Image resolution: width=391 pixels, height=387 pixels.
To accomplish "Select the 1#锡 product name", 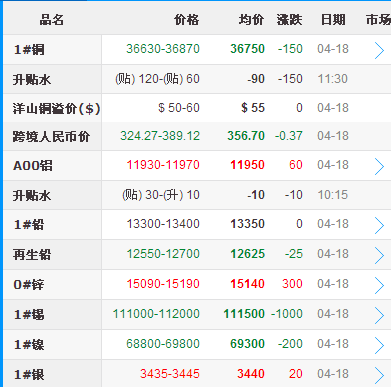I will pyautogui.click(x=29, y=314).
